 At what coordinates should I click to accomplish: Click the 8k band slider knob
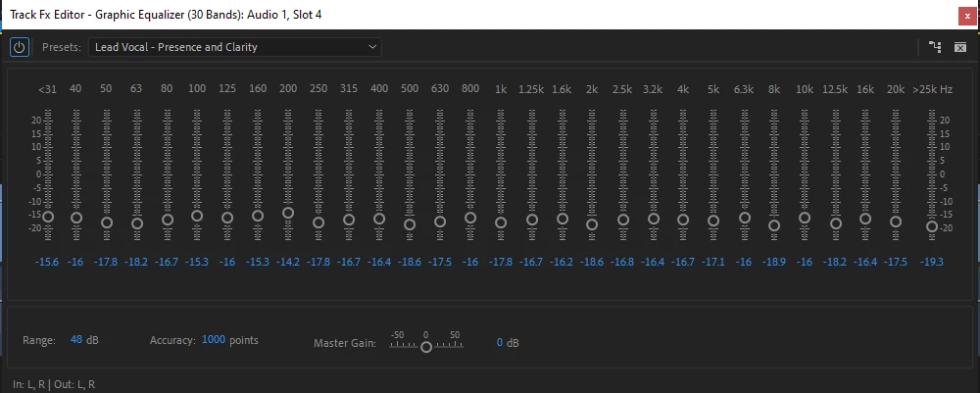coord(774,225)
